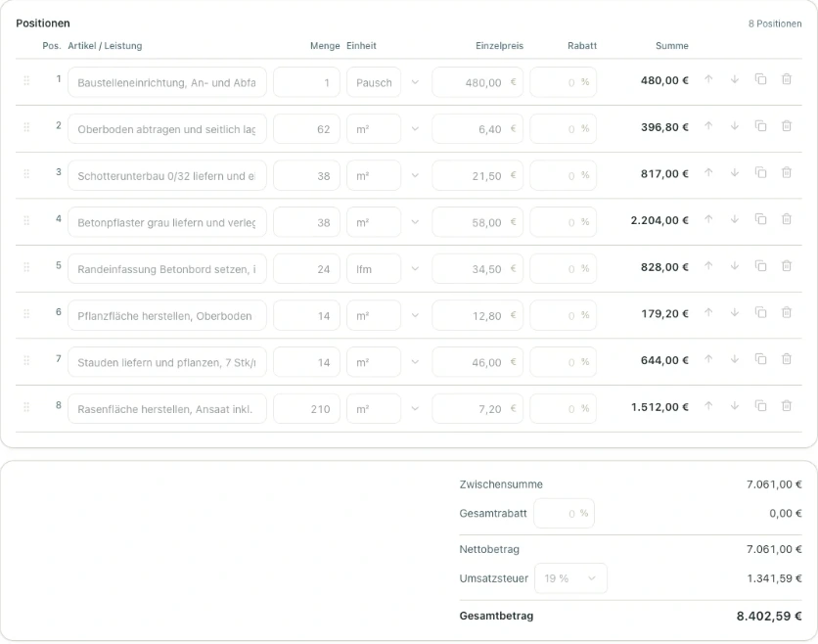
Task: Edit unit price 480,00 for Baustelleneinrichtung
Action: 477,82
